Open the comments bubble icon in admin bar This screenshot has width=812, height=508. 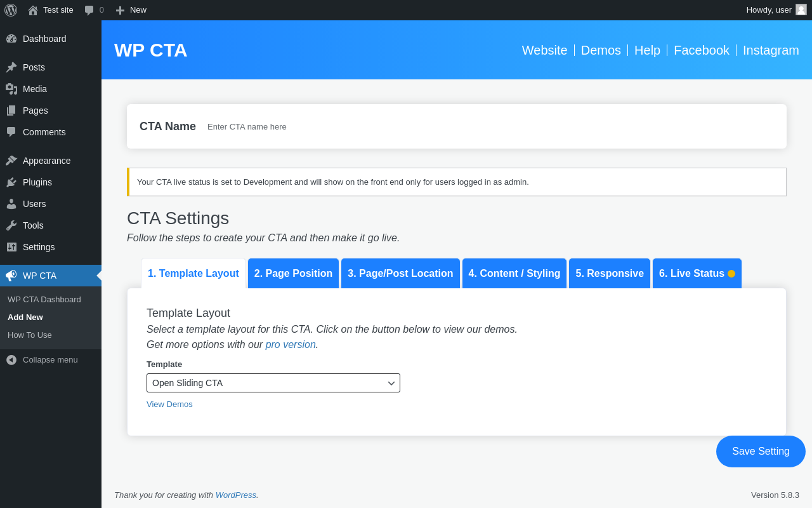89,10
